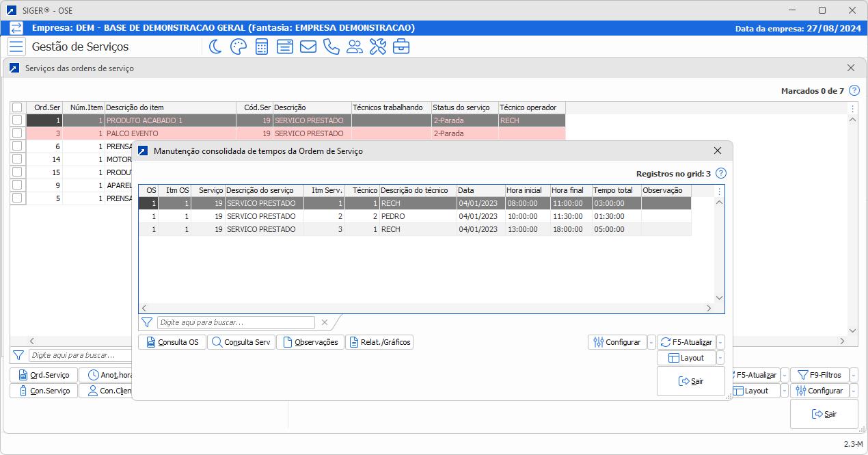Image resolution: width=868 pixels, height=455 pixels.
Task: Expand the dropdown arrow beside F9-Filtros
Action: click(855, 375)
